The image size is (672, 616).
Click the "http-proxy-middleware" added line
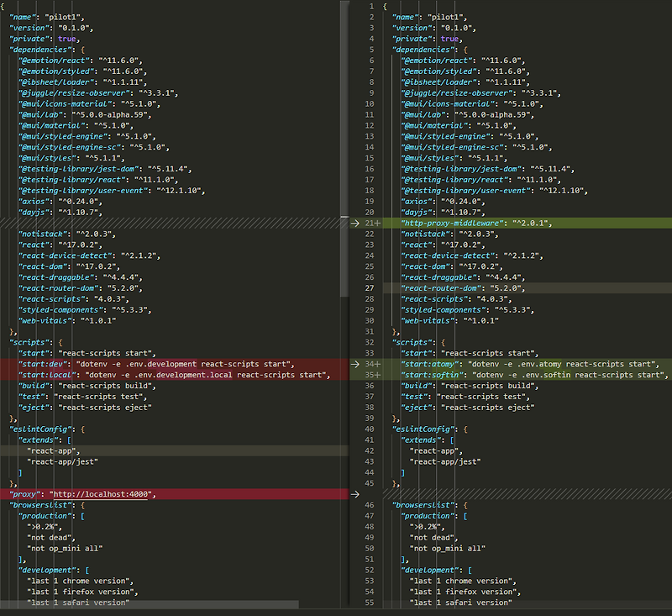pos(528,223)
